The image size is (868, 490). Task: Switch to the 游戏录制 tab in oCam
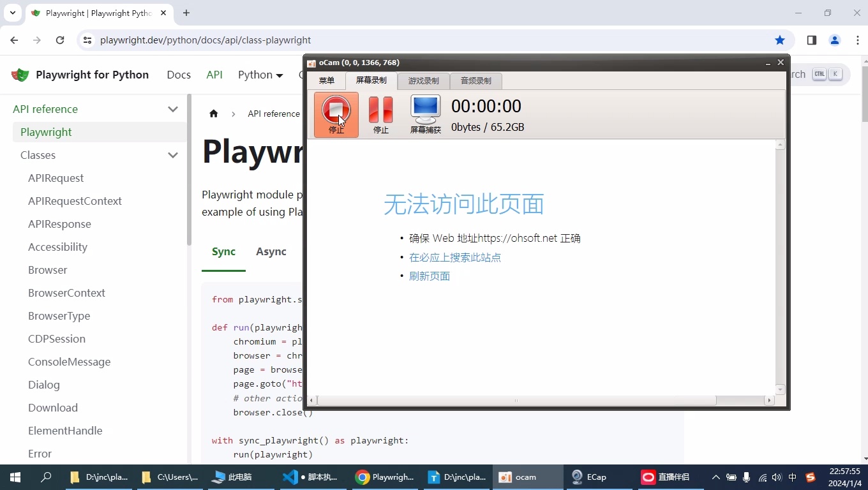423,80
